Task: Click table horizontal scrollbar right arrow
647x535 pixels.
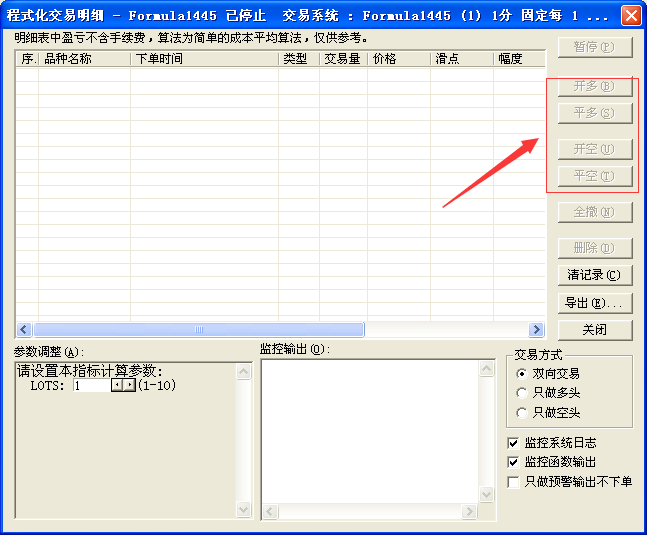Action: pyautogui.click(x=536, y=330)
